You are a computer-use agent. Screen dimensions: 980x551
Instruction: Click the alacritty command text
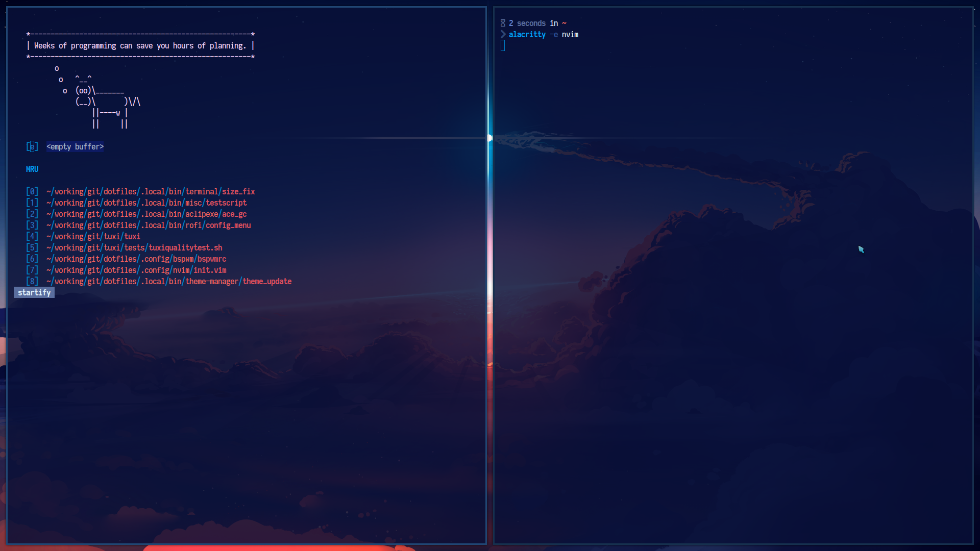(528, 35)
